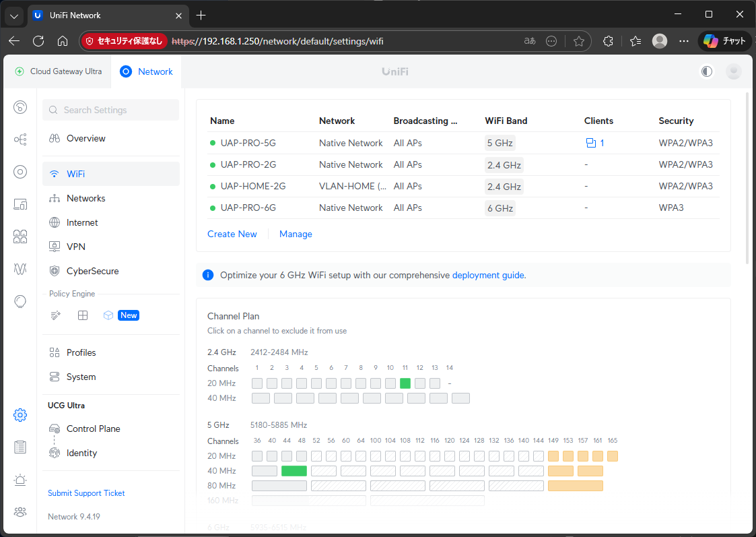Toggle the green 5 GHz 40 MHz channel block
Screen dimensions: 756x537
point(294,471)
